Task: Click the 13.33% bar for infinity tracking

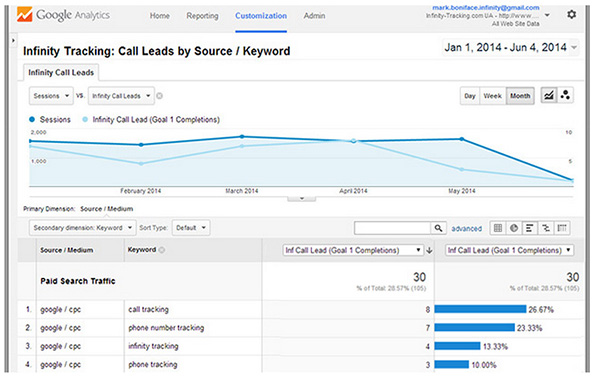Action: [x=457, y=346]
